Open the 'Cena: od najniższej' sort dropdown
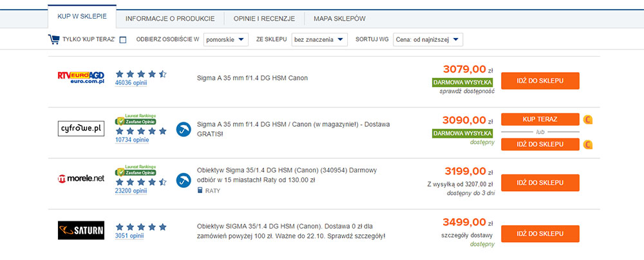644x260 pixels. click(x=428, y=40)
